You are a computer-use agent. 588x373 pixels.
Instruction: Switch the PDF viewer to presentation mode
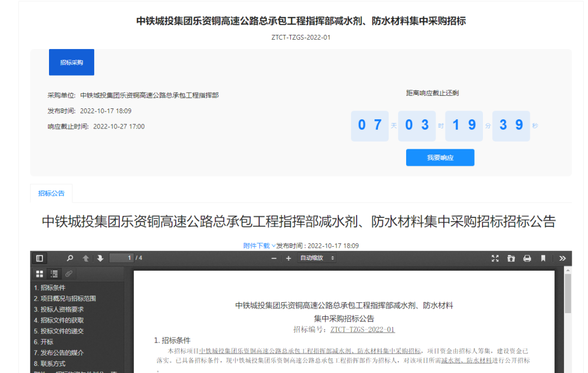pyautogui.click(x=495, y=258)
